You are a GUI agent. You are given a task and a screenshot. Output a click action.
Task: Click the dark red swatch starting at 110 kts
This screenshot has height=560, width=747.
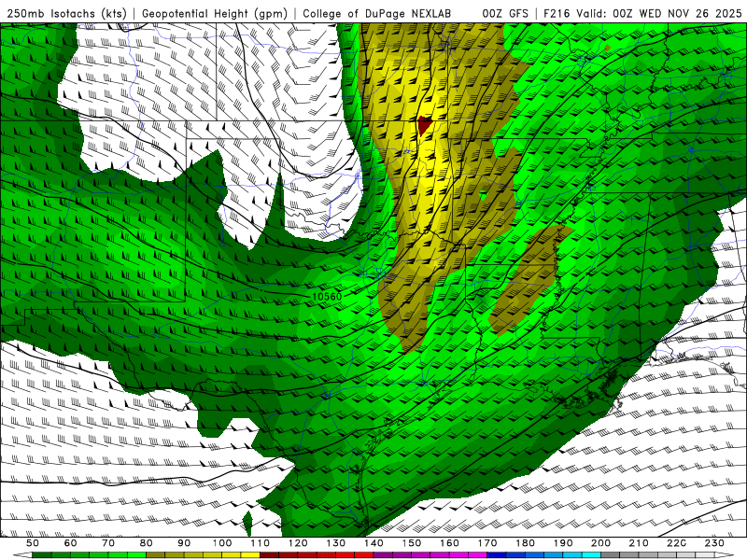[269, 555]
